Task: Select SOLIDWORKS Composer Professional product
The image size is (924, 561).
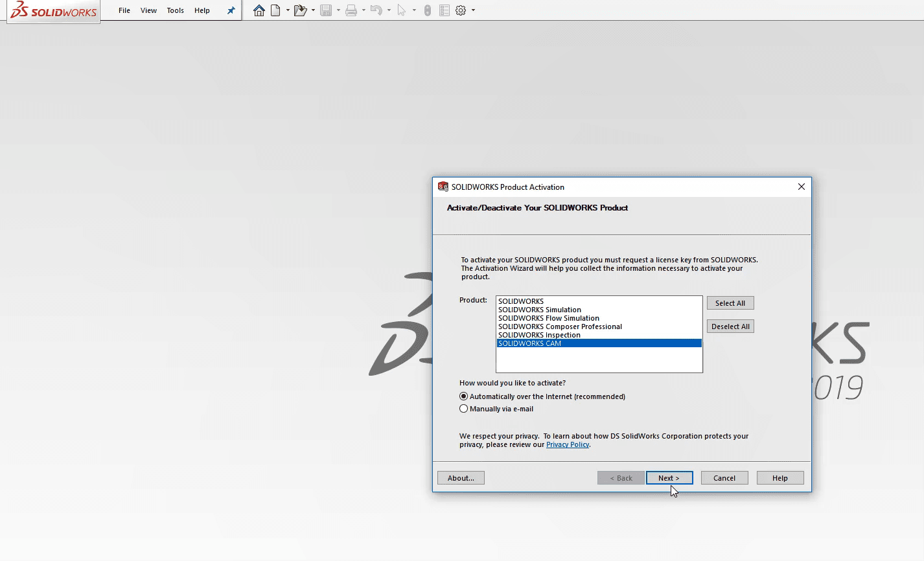Action: click(599, 326)
